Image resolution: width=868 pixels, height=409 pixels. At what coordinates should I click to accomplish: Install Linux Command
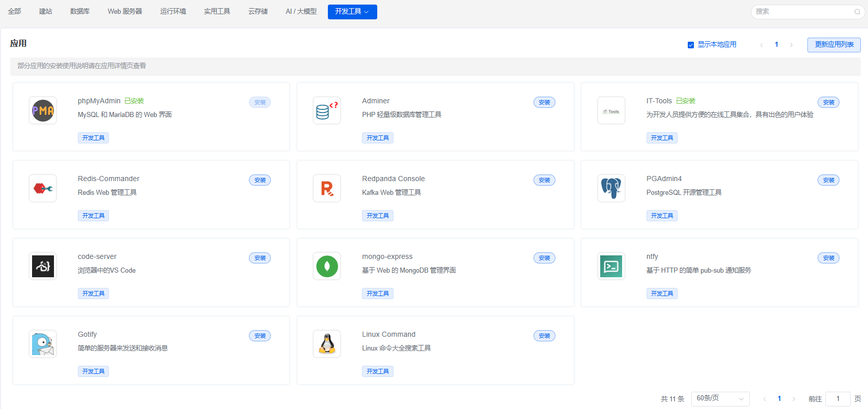pos(544,336)
